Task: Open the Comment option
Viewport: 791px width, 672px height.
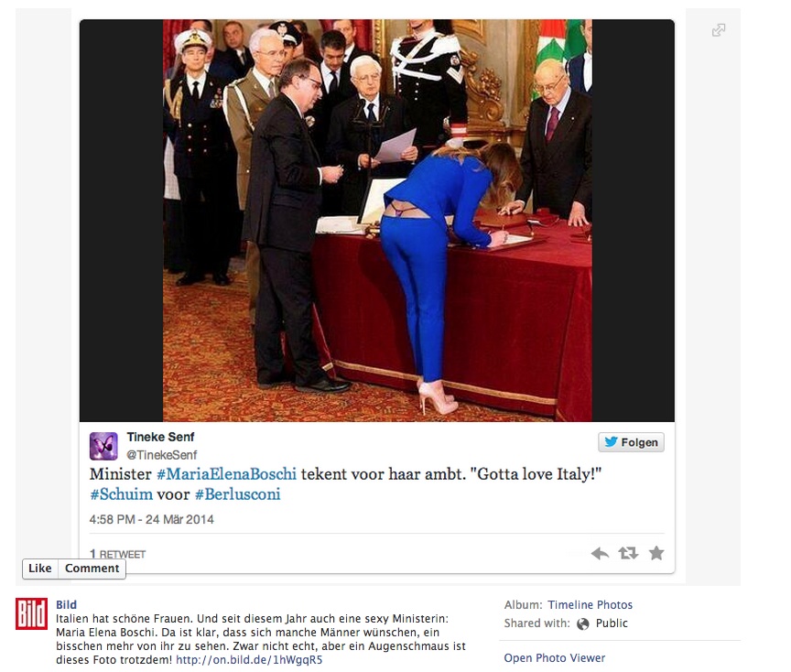Action: 92,569
